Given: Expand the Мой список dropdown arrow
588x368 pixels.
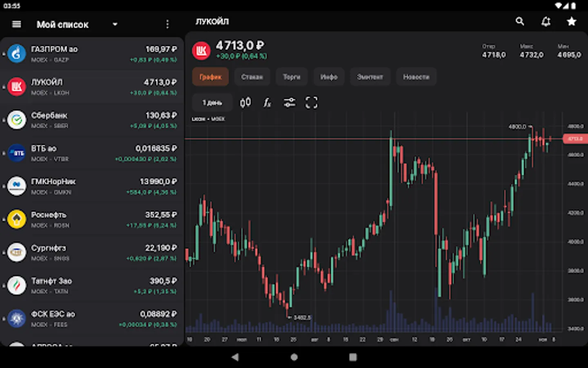Looking at the screenshot, I should 115,25.
